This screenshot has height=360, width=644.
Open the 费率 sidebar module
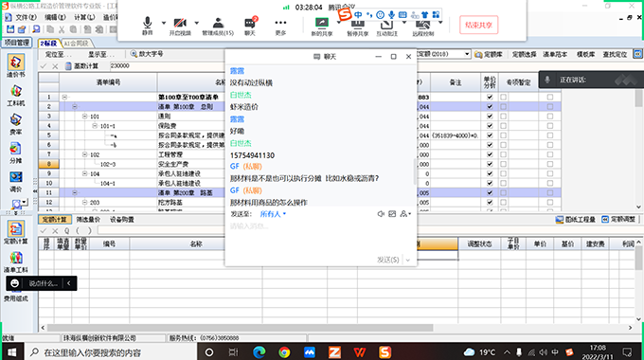15,124
